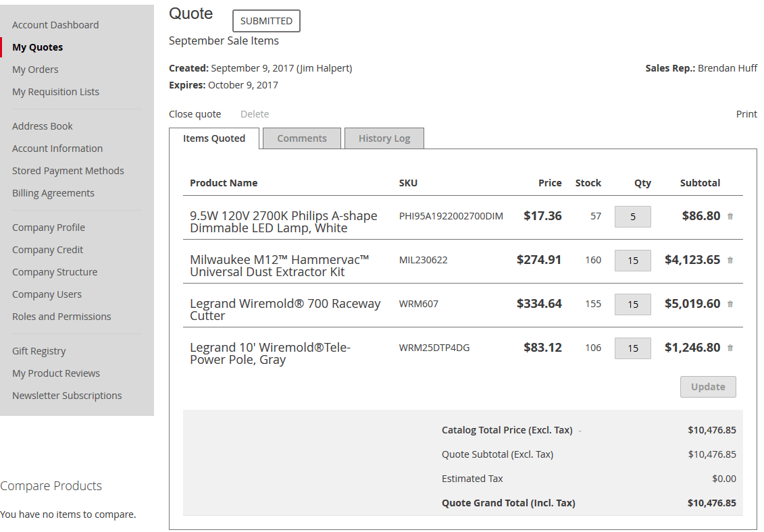Screen dimensions: 764x532
Task: Click stock value 160
Action: click(x=593, y=260)
